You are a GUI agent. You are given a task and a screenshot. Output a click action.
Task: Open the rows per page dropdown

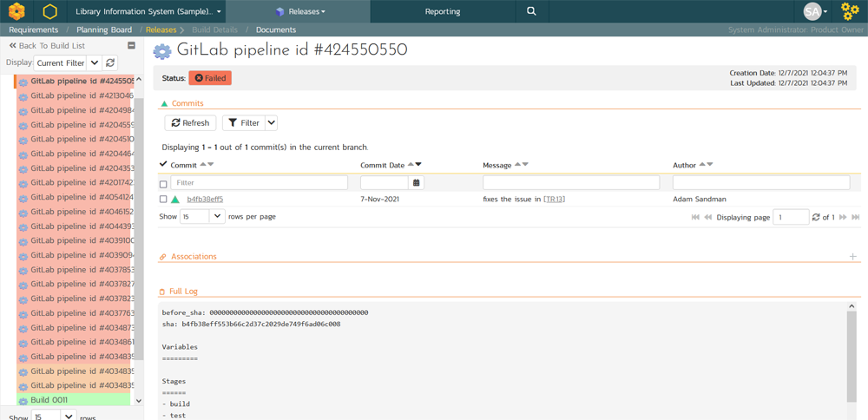[x=216, y=216]
